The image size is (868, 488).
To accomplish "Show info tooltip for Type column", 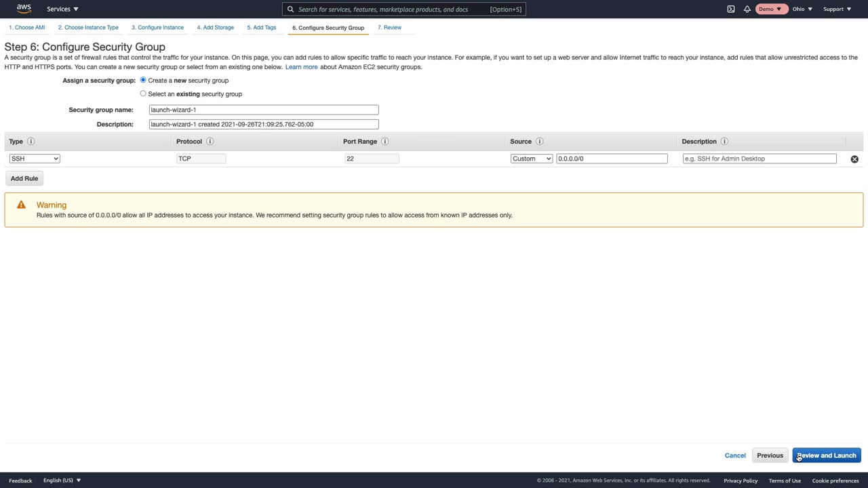I will click(x=31, y=142).
